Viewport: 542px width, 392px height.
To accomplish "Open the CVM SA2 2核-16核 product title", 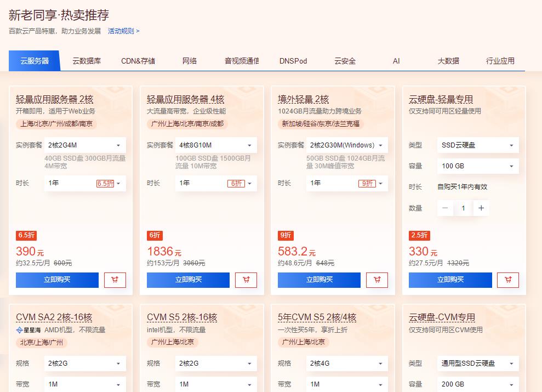I will (54, 317).
